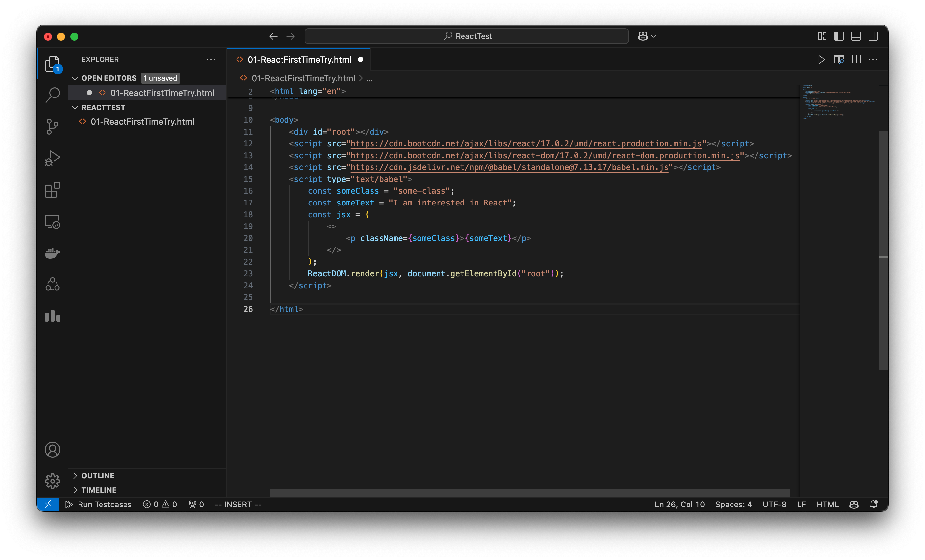Viewport: 925px width, 560px height.
Task: Open the Search view in Activity Bar
Action: point(52,95)
